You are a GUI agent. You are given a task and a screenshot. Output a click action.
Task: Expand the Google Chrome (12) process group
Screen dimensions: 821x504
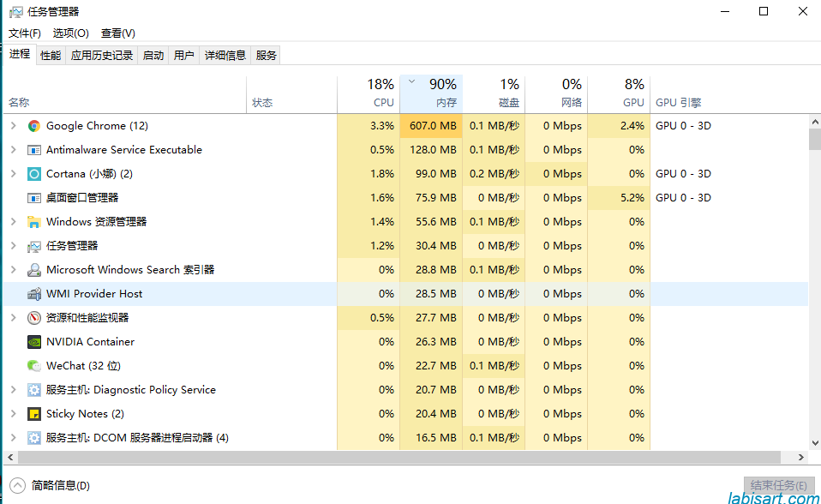pos(14,126)
